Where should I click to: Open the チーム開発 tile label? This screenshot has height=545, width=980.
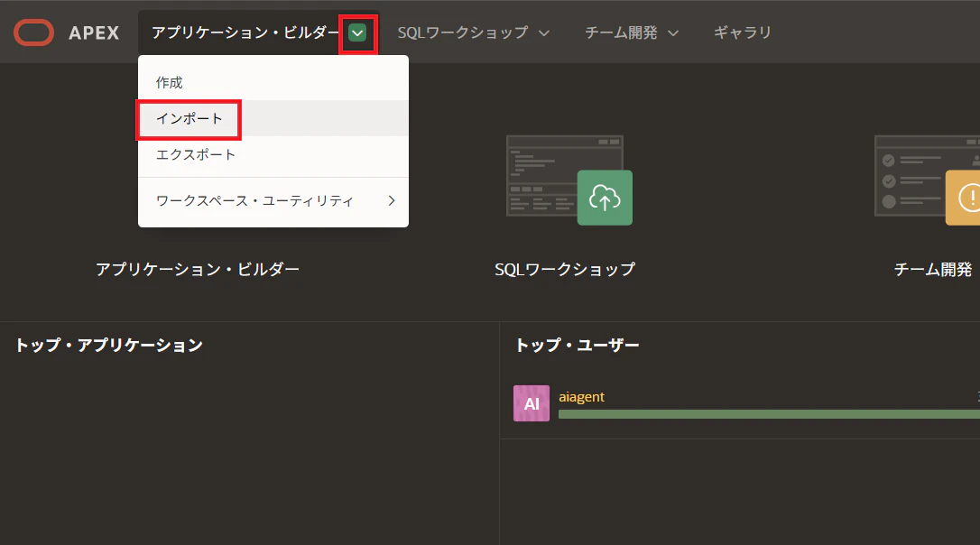[x=933, y=270]
